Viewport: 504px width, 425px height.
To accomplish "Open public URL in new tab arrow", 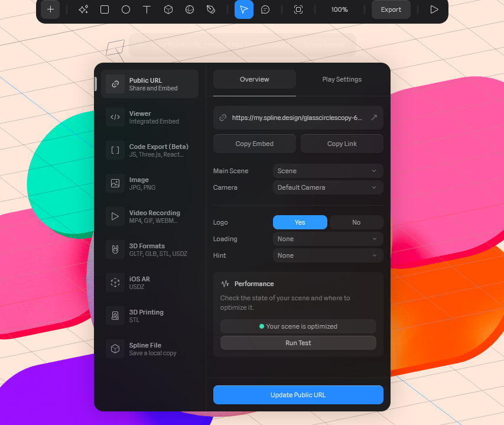I will tap(374, 118).
